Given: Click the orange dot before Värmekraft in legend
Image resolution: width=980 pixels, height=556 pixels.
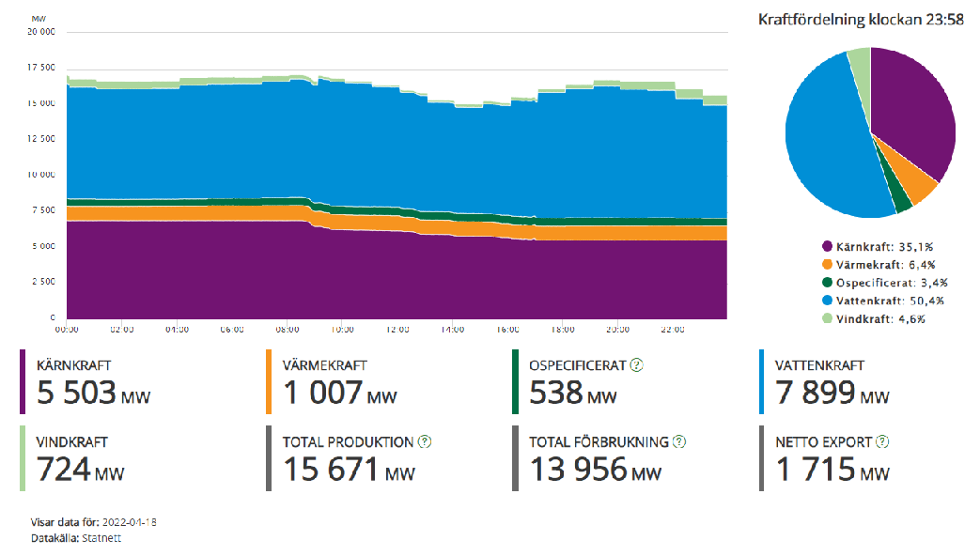Looking at the screenshot, I should 827,264.
